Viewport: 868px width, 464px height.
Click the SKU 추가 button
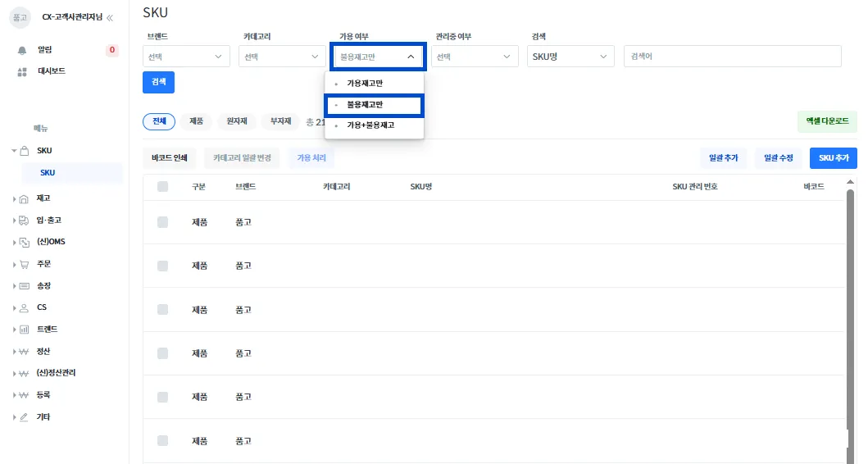[x=833, y=157]
